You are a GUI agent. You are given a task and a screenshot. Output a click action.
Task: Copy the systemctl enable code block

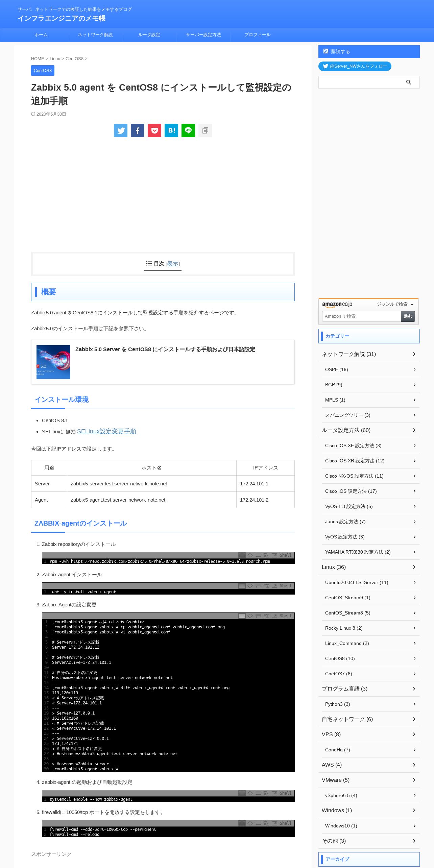[x=266, y=793]
